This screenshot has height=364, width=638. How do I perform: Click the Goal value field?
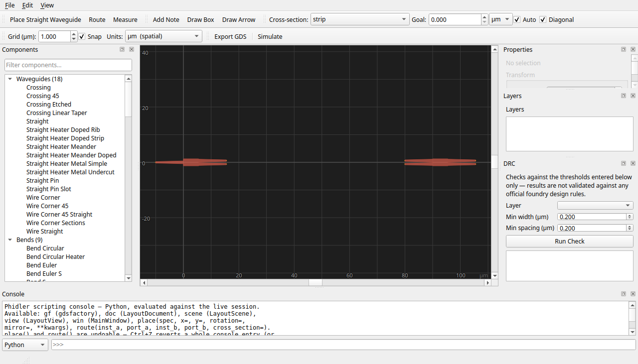tap(455, 19)
